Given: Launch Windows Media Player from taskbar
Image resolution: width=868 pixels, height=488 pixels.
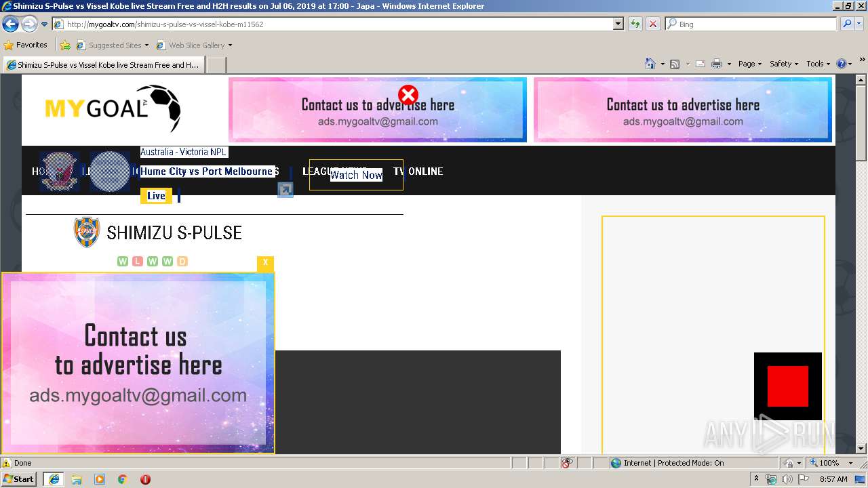Looking at the screenshot, I should (100, 479).
